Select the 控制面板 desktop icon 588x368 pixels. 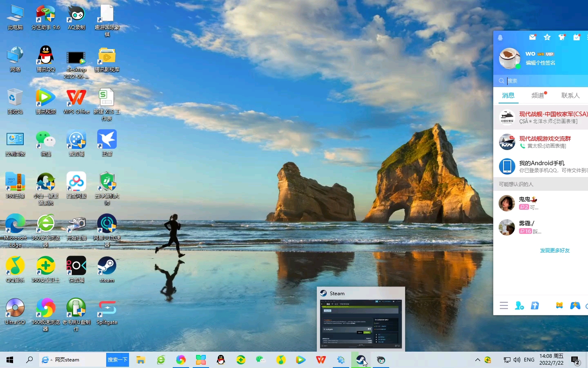tap(15, 144)
